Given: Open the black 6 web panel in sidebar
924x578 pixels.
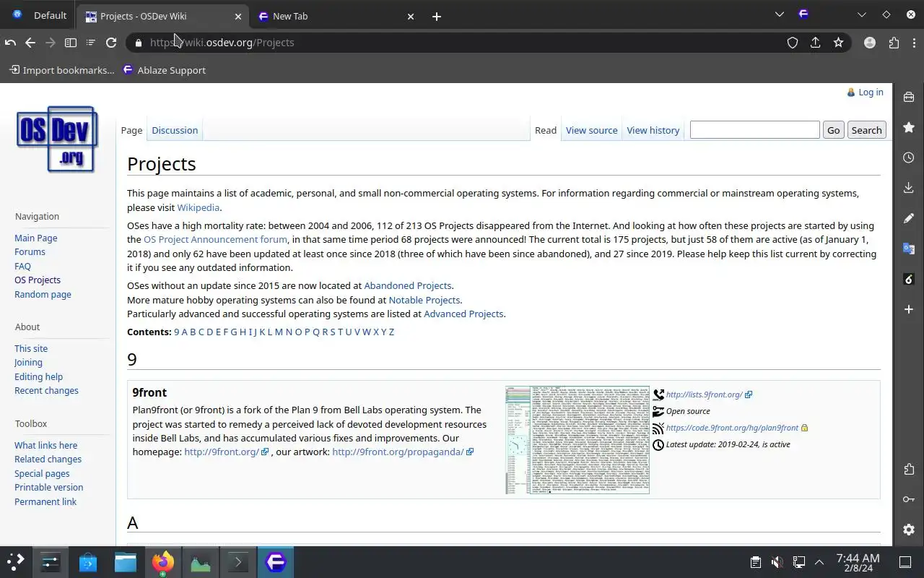Looking at the screenshot, I should click(x=909, y=279).
